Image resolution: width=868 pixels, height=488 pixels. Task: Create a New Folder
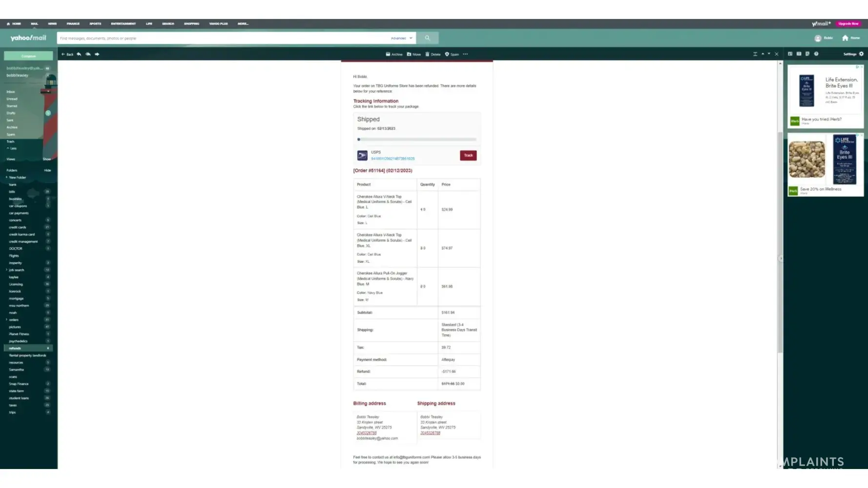[16, 178]
